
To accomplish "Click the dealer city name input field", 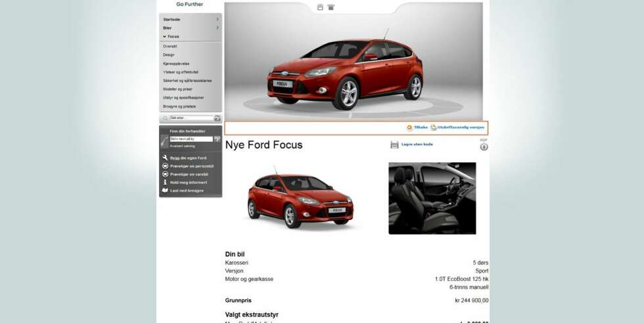I will [191, 139].
